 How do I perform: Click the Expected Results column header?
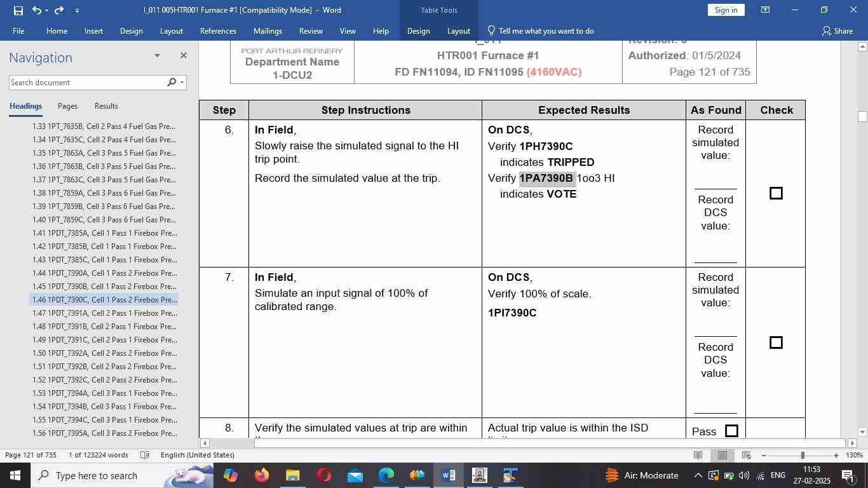click(584, 110)
